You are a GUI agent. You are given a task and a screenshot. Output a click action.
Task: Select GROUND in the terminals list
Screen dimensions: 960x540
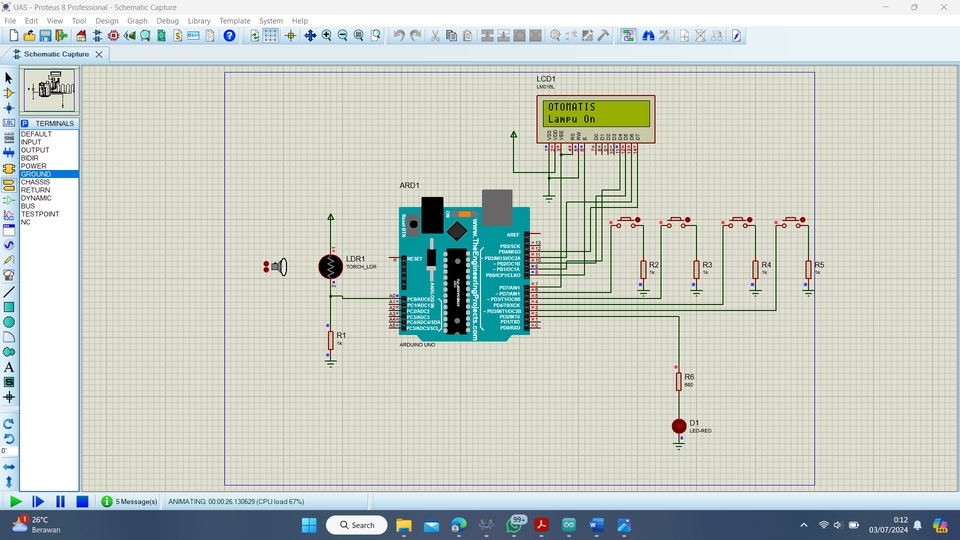point(49,174)
